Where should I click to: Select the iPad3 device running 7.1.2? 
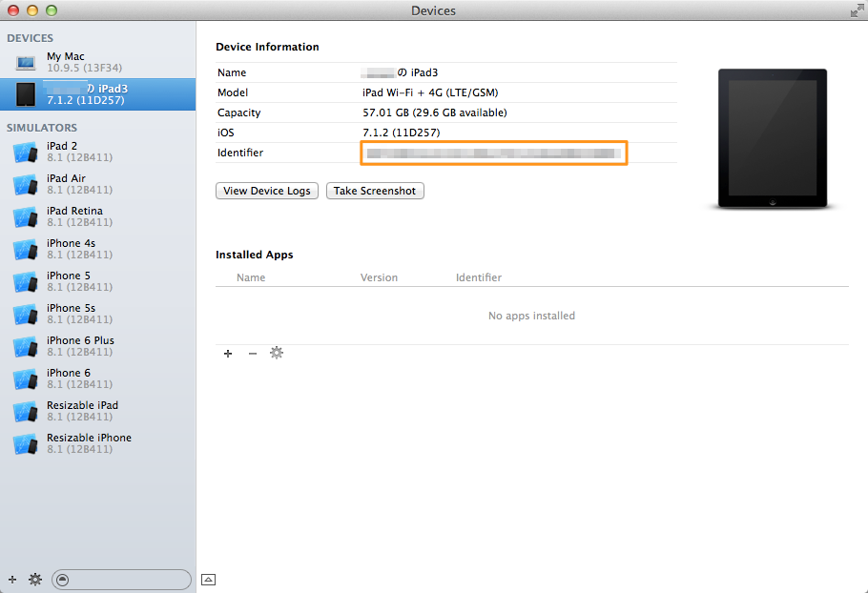(x=97, y=94)
